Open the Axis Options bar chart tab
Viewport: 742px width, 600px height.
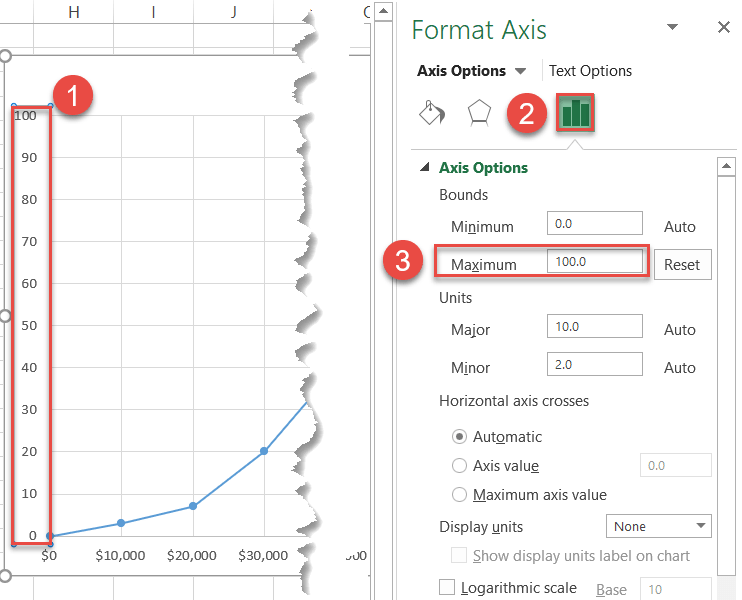tap(575, 113)
